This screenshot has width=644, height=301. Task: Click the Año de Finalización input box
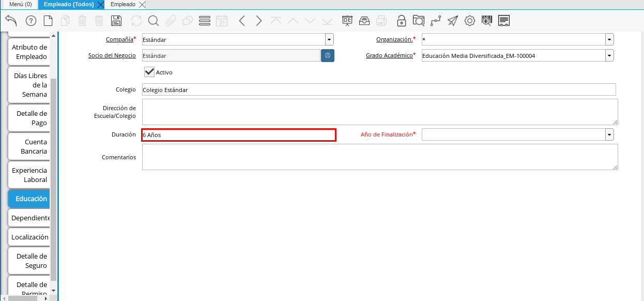[514, 134]
